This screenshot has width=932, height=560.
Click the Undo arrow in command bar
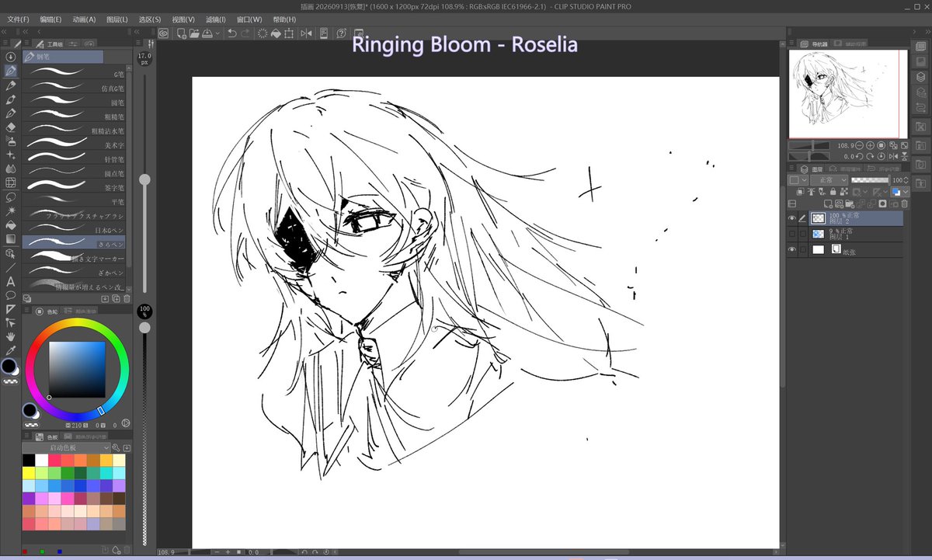pyautogui.click(x=231, y=33)
